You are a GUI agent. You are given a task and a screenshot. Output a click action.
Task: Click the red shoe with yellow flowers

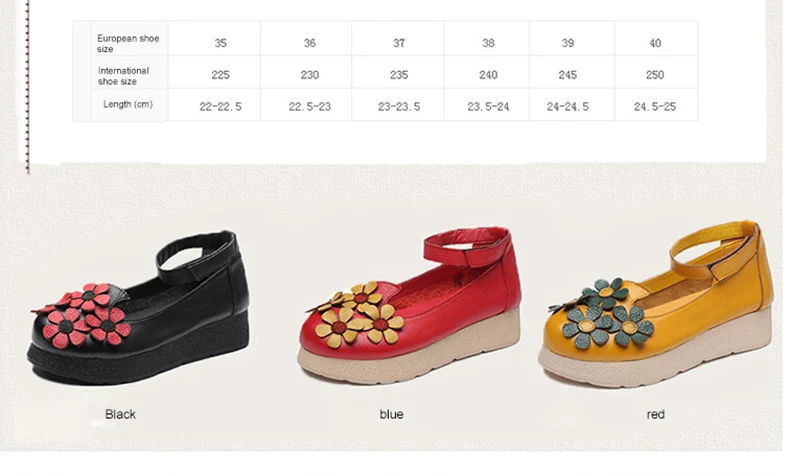point(409,305)
